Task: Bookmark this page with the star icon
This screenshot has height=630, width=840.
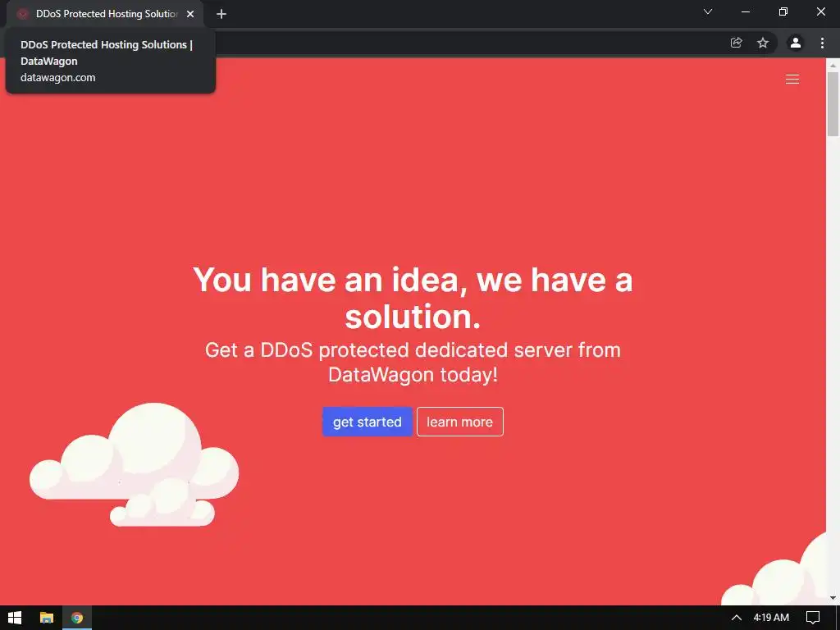Action: [762, 43]
